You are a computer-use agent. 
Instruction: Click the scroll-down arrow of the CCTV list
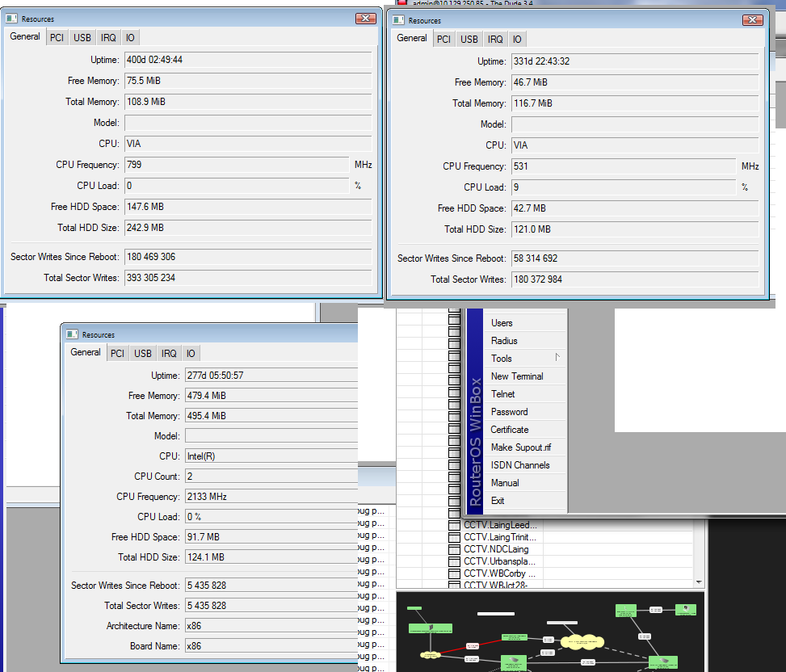click(699, 582)
